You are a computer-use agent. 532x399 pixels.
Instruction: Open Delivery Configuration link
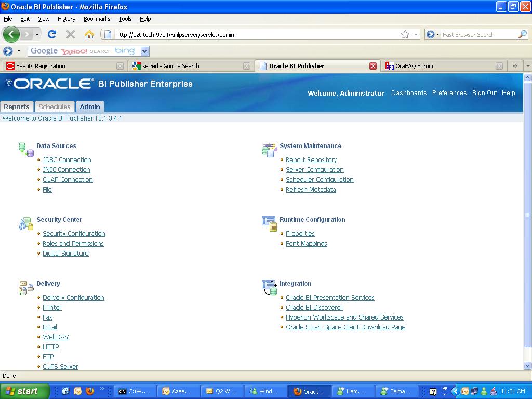point(73,297)
